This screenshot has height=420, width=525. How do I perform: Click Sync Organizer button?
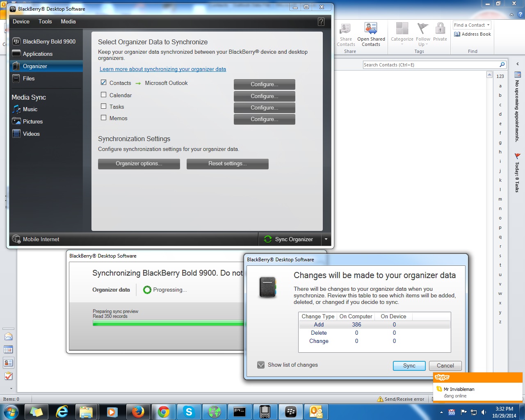coord(290,239)
